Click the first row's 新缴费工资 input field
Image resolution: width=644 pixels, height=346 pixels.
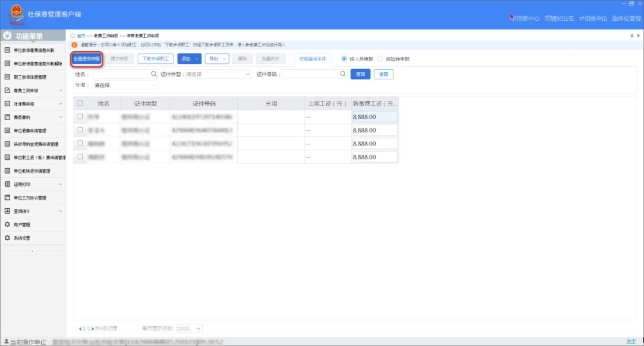(x=374, y=117)
